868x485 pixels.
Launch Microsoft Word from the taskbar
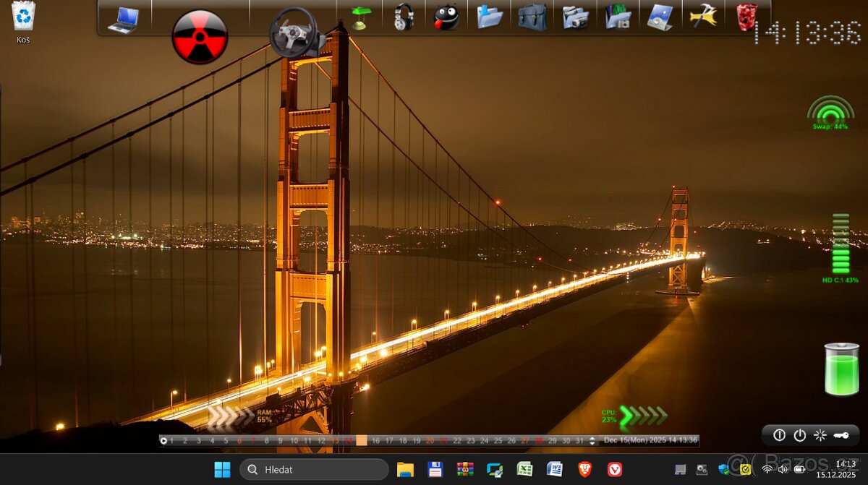pos(553,469)
